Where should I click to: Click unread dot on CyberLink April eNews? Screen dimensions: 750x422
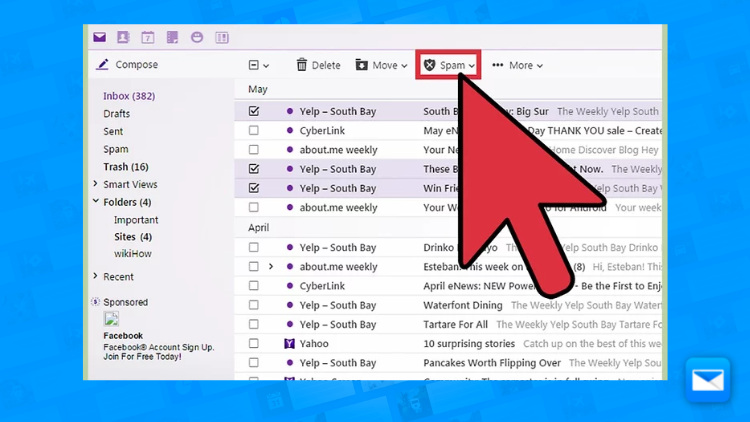pyautogui.click(x=289, y=286)
